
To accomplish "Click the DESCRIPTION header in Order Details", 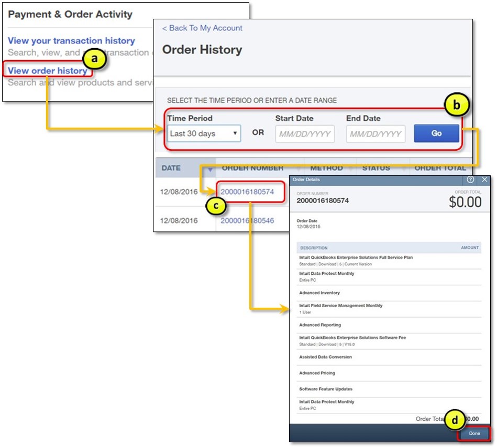I will click(x=314, y=248).
